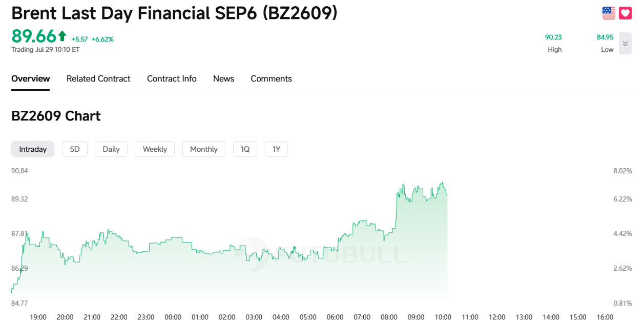Select the 5D chart range
Viewport: 644px width, 320px height.
(x=75, y=149)
